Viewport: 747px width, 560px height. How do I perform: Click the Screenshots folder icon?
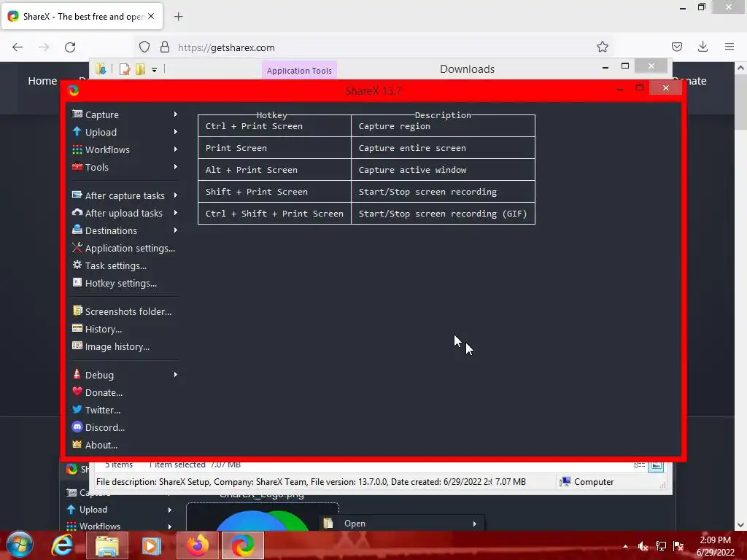pos(77,311)
